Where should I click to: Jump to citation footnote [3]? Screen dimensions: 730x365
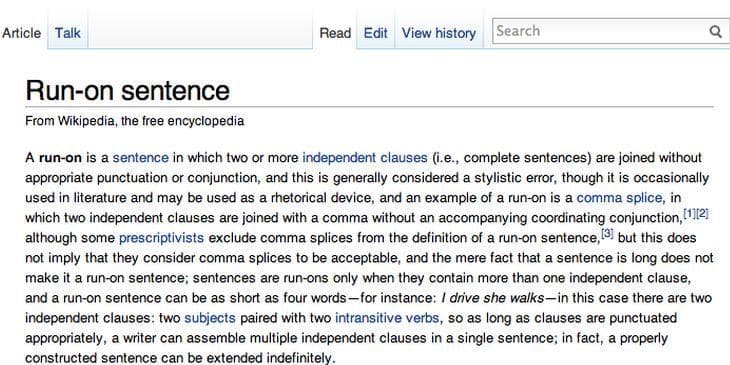pos(608,234)
